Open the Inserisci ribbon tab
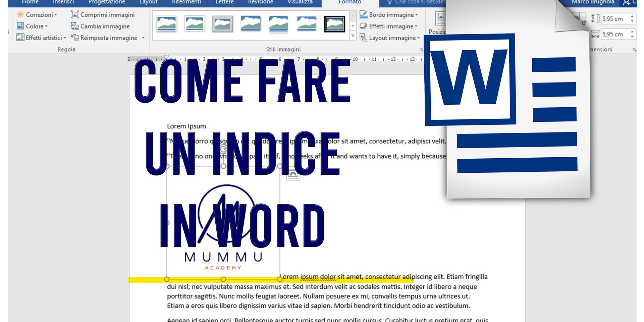The height and width of the screenshot is (322, 644). point(63,2)
